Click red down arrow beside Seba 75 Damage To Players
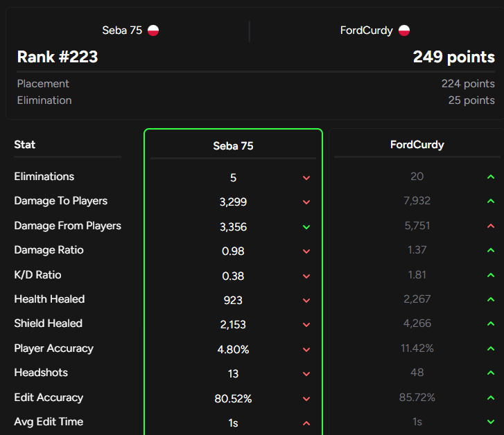 point(306,202)
